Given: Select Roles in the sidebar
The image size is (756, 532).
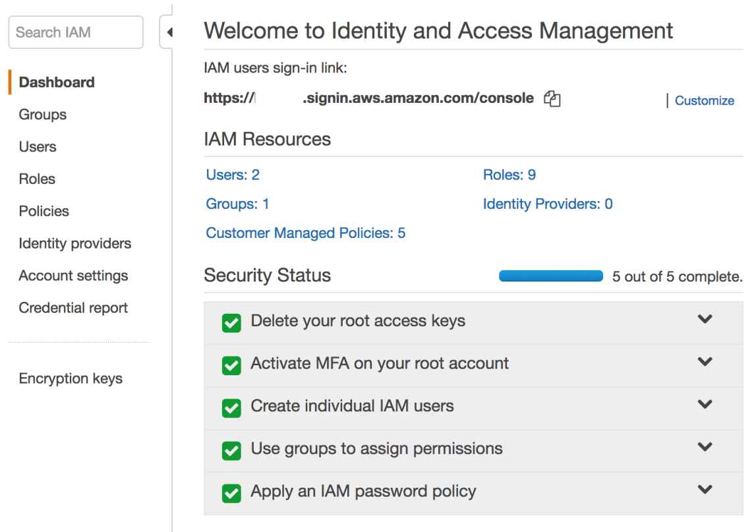Looking at the screenshot, I should point(37,179).
